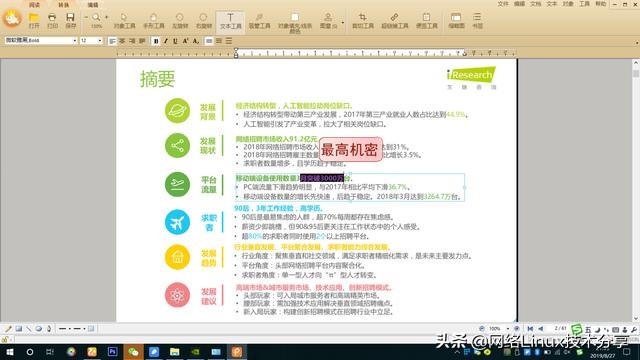Select the ellipse drawing tool
The image size is (640, 360).
click(39, 329)
